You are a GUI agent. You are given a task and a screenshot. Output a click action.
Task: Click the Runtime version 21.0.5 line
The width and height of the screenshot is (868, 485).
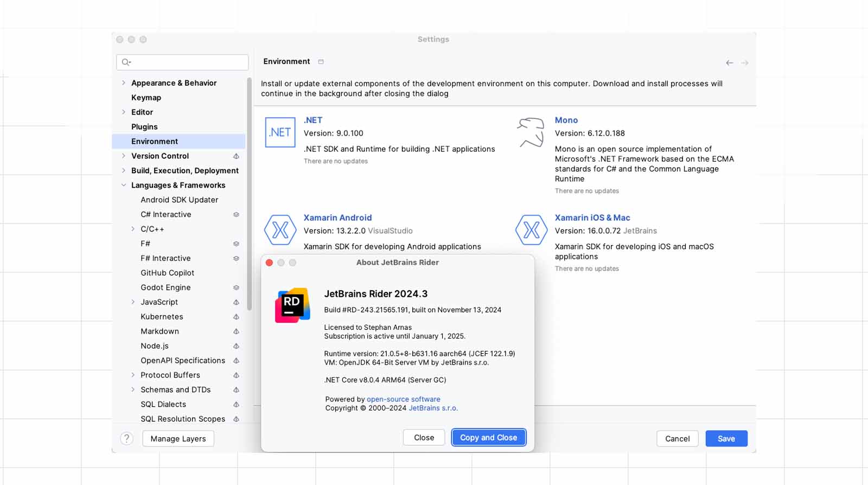point(419,354)
